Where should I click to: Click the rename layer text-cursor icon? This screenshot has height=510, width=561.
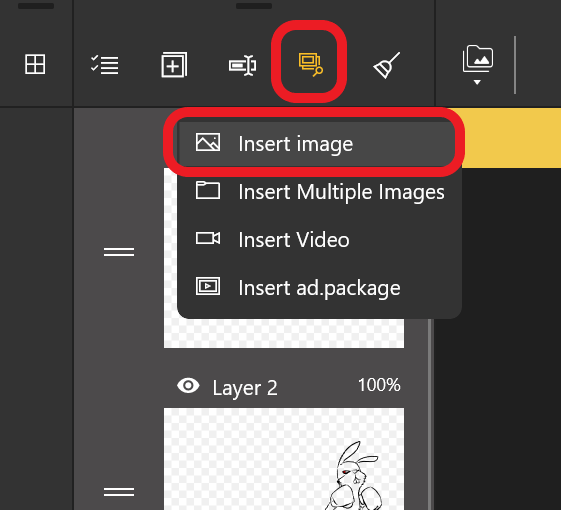tap(243, 65)
